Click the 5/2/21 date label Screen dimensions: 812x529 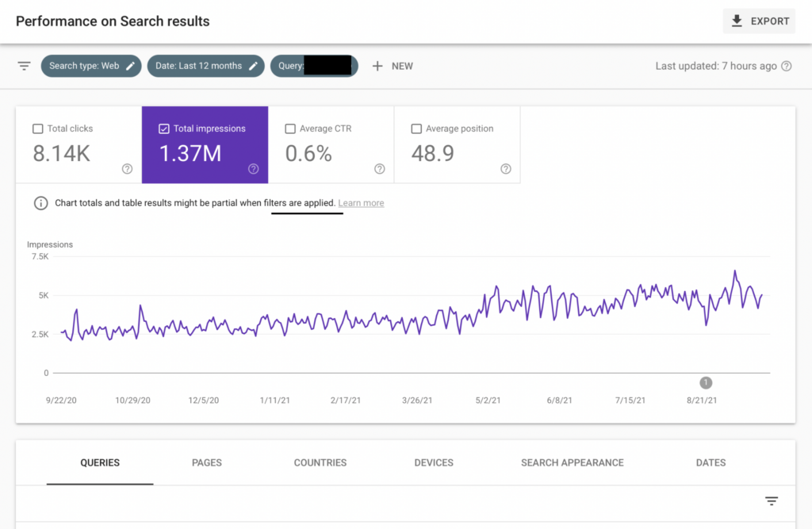pyautogui.click(x=488, y=401)
